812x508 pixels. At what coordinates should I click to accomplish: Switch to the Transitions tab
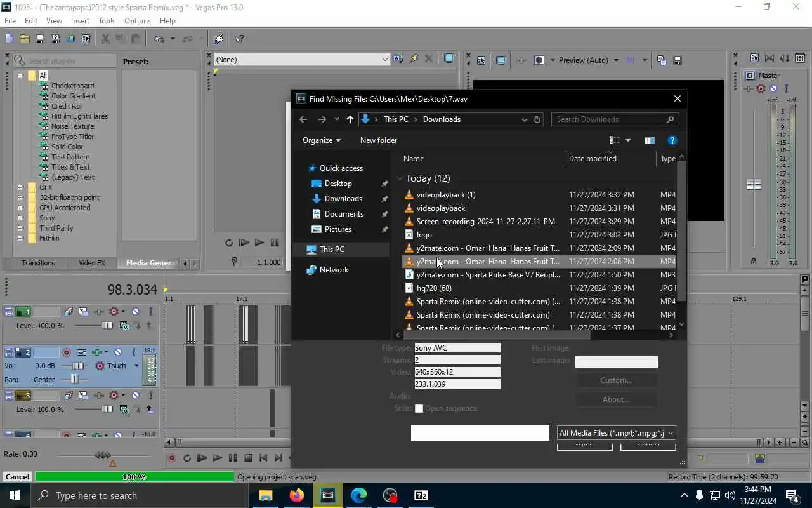click(x=38, y=263)
